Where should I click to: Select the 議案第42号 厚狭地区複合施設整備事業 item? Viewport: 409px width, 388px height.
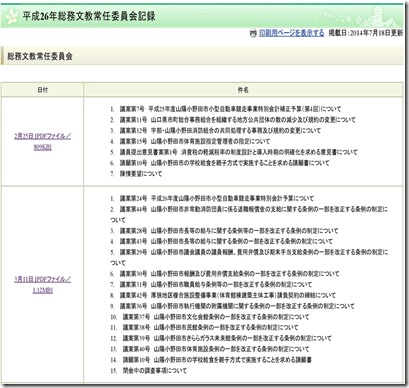click(228, 295)
